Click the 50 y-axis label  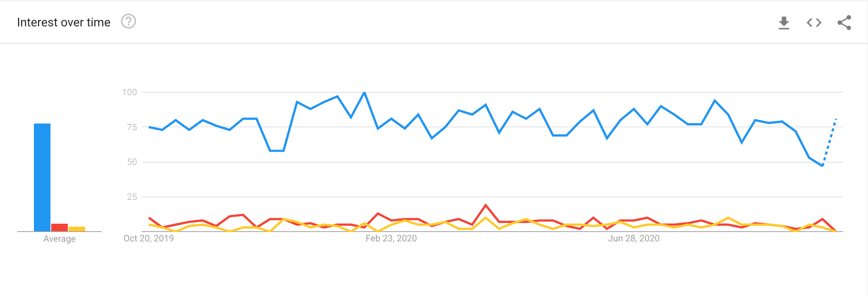(x=132, y=162)
